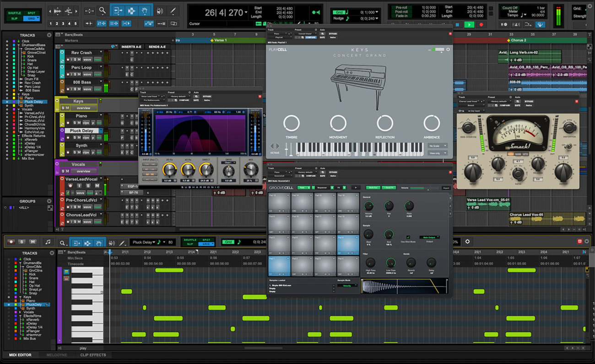The width and height of the screenshot is (595, 364).
Task: Toggle Pre-roll in transport
Action: pyautogui.click(x=400, y=7)
